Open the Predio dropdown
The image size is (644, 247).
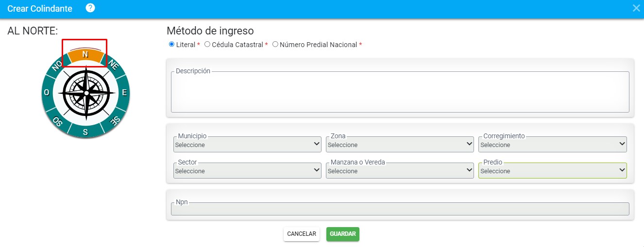pyautogui.click(x=553, y=171)
